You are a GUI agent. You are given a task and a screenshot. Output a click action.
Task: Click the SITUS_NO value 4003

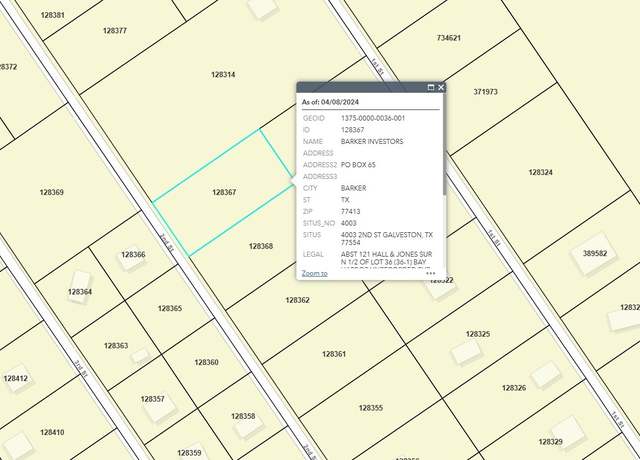pos(349,223)
